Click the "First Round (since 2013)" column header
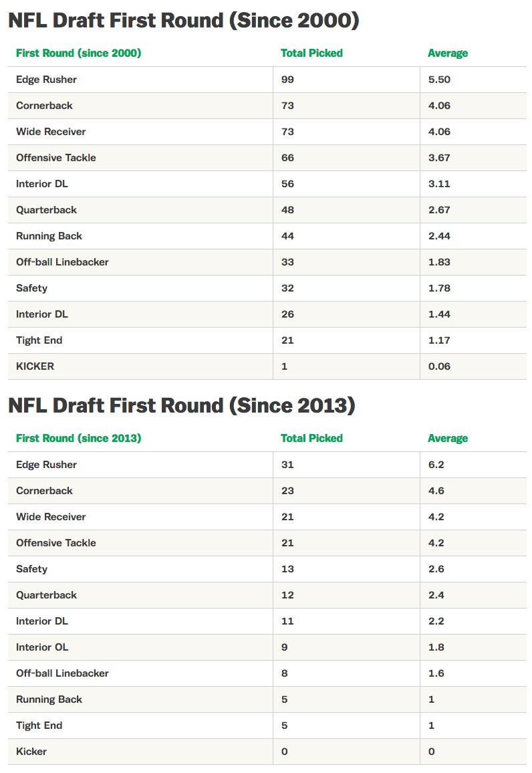 coord(78,438)
